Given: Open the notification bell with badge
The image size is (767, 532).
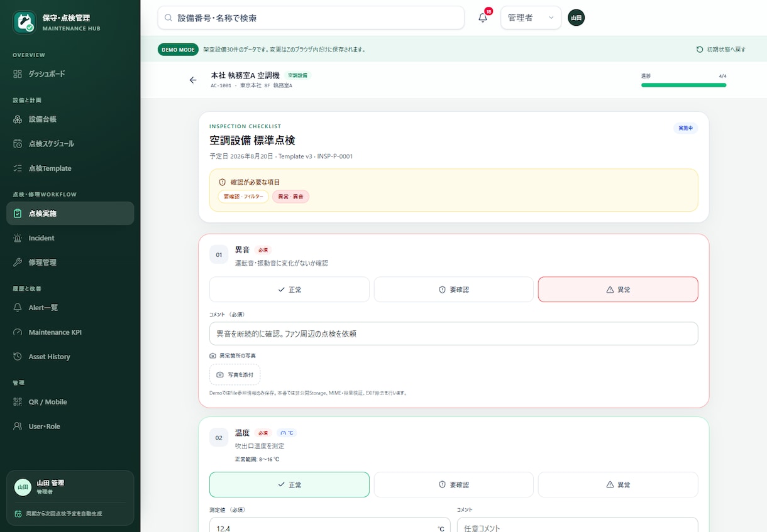Looking at the screenshot, I should pyautogui.click(x=483, y=18).
